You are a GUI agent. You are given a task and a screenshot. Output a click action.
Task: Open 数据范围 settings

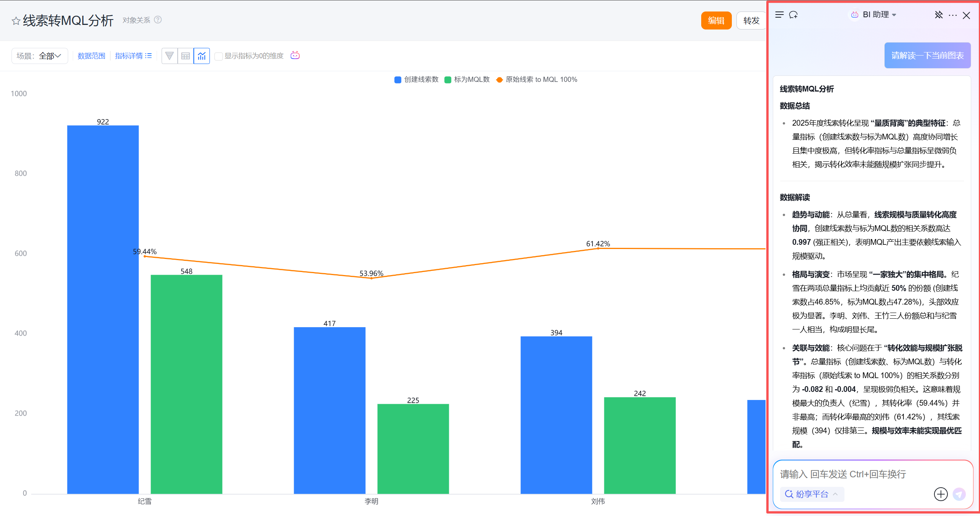click(x=91, y=56)
